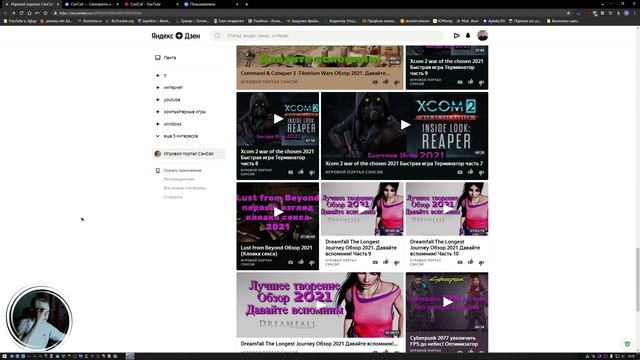
Task: Add компьютерные игры interest with its plus icon
Action: click(158, 111)
